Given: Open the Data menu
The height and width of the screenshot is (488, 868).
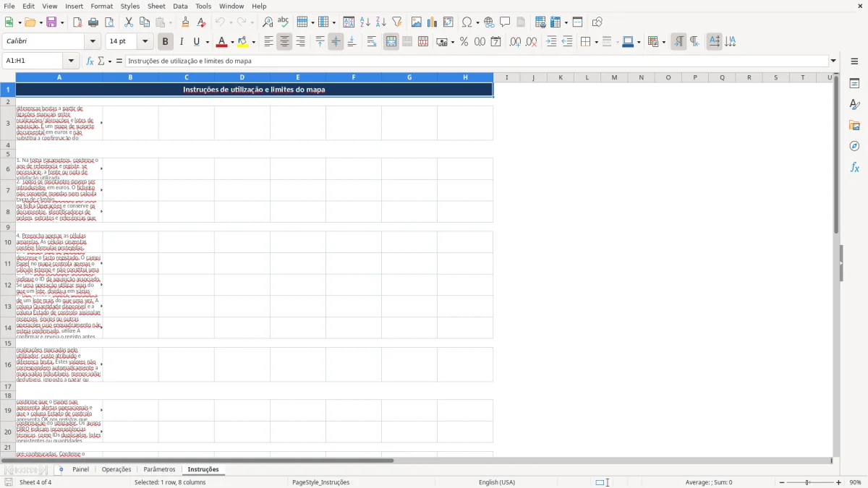Looking at the screenshot, I should pyautogui.click(x=180, y=6).
